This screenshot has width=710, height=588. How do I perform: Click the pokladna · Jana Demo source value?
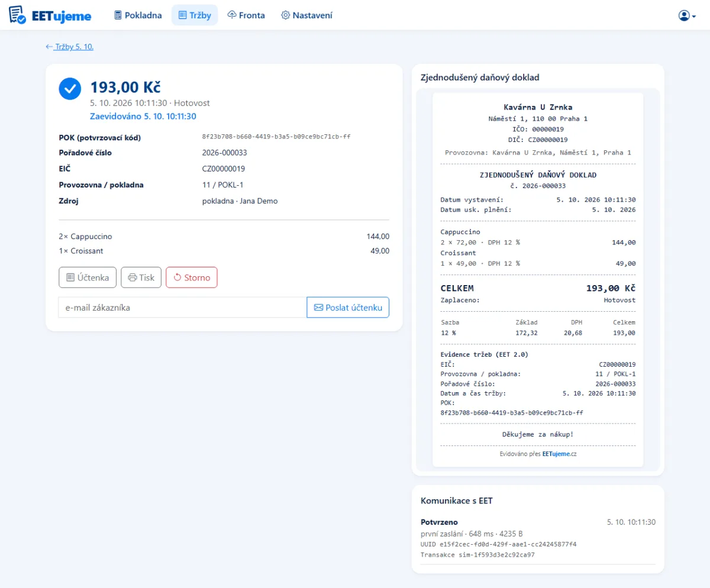point(240,201)
